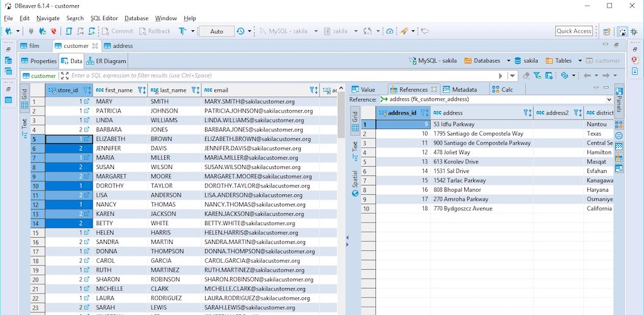The height and width of the screenshot is (315, 644).
Task: Click filter icon on email column
Action: tap(313, 90)
